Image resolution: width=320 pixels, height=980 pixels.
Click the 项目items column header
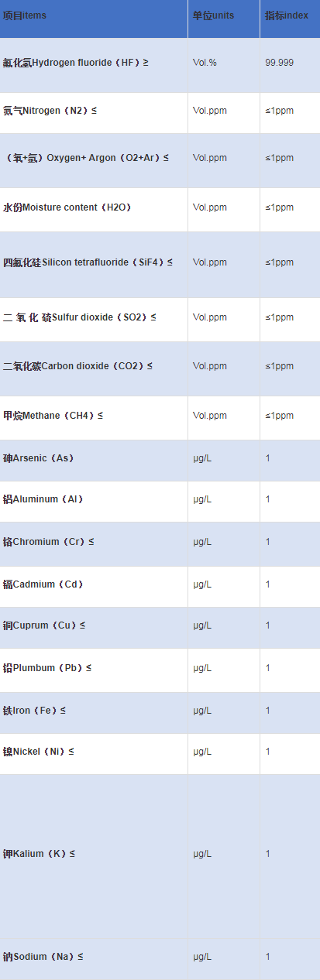tap(94, 19)
